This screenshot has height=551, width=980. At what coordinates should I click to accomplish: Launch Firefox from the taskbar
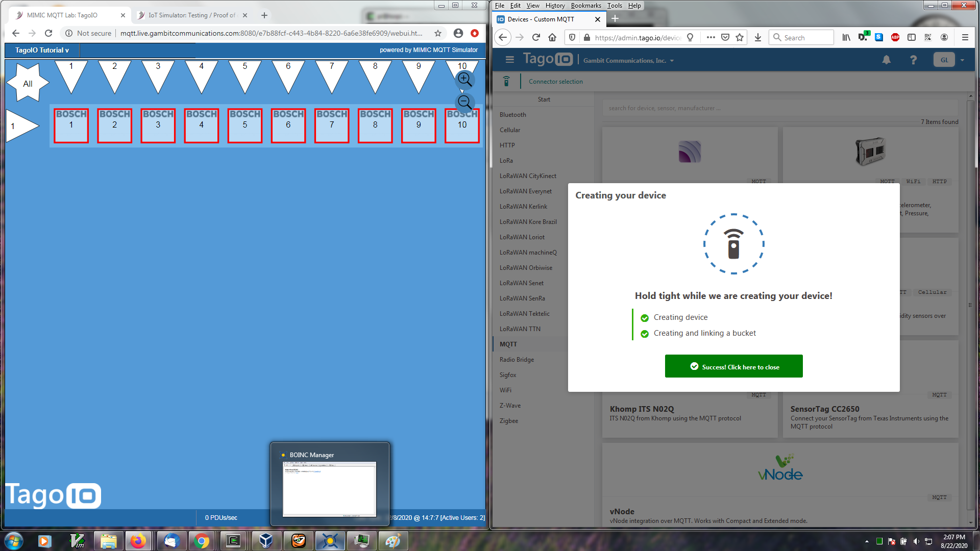tap(138, 541)
